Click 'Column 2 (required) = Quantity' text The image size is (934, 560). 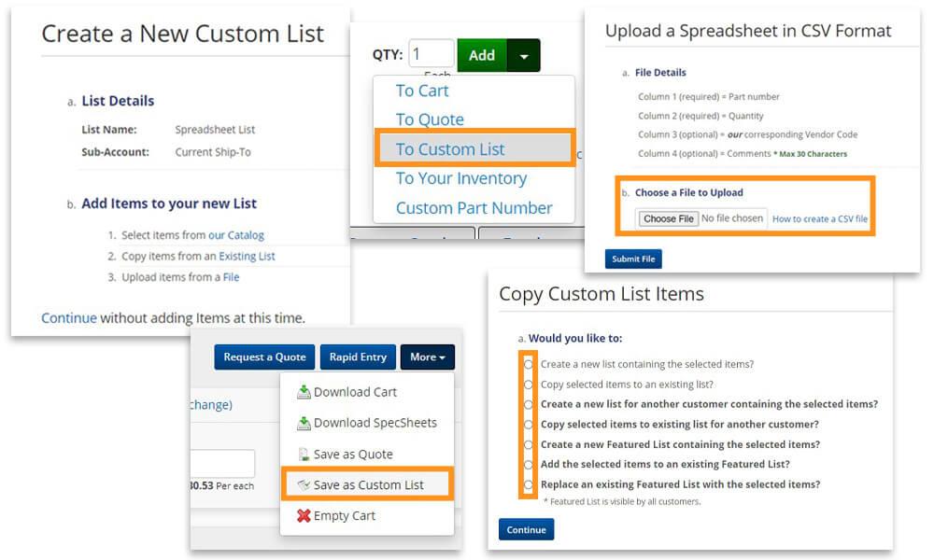coord(700,116)
